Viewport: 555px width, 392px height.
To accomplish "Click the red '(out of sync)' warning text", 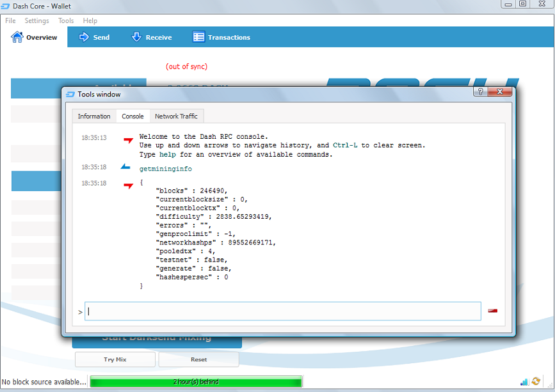I will (186, 67).
